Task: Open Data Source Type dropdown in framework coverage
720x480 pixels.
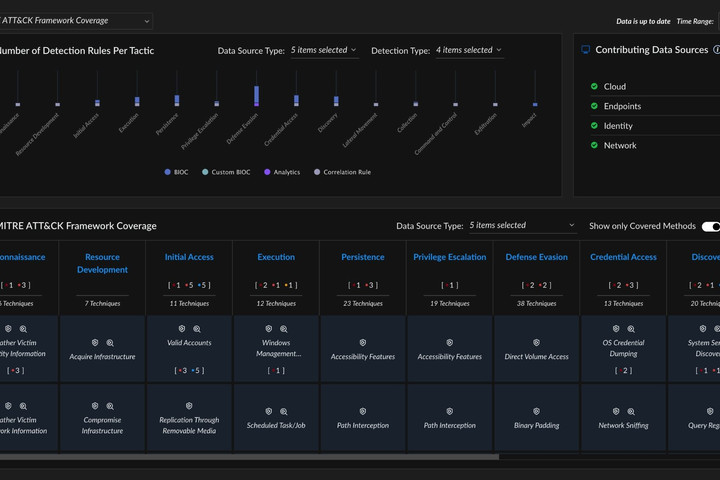Action: [523, 226]
